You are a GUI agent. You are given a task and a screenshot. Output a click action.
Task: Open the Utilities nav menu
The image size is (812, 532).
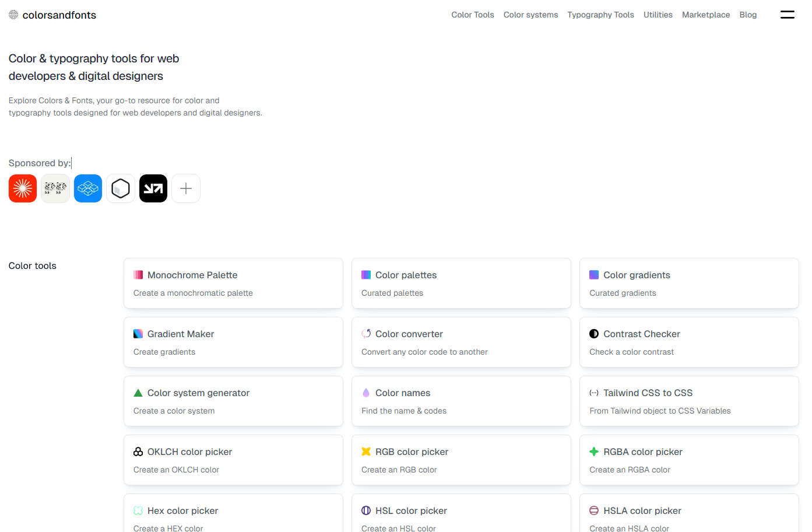pyautogui.click(x=658, y=15)
